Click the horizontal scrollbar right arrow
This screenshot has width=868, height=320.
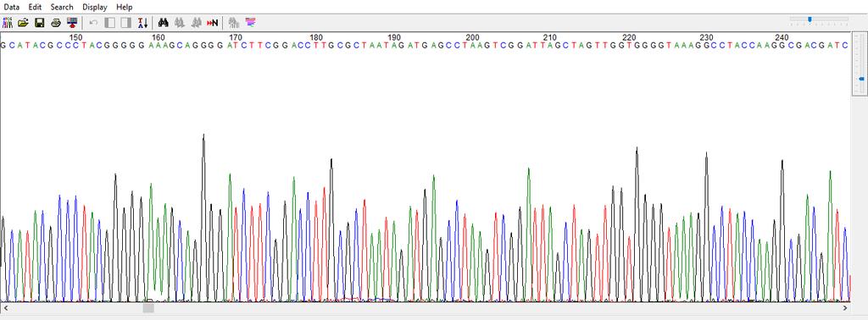pos(845,308)
